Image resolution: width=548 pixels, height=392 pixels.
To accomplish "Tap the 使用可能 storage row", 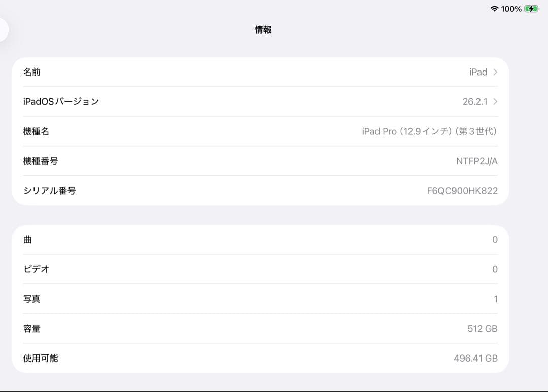I will (x=260, y=358).
